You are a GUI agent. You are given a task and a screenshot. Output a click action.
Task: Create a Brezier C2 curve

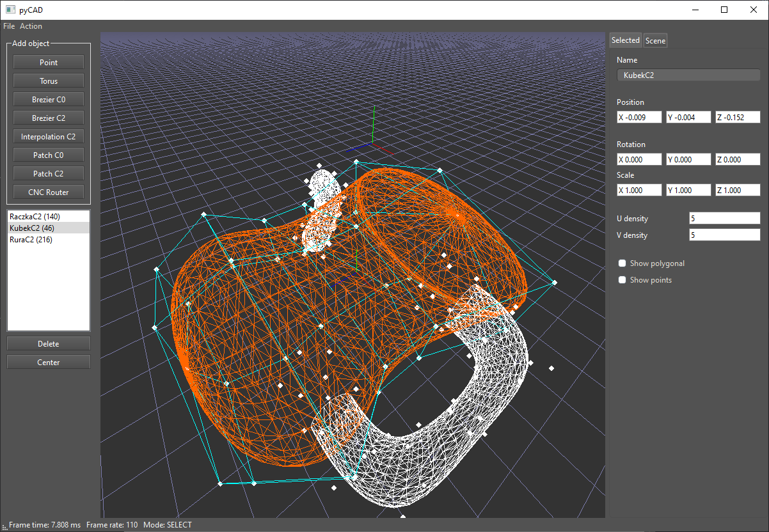[x=48, y=118]
